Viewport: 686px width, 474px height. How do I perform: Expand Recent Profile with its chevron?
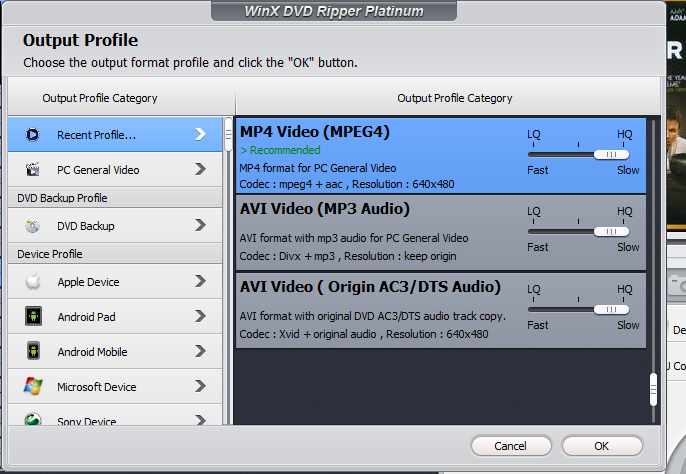(x=200, y=134)
